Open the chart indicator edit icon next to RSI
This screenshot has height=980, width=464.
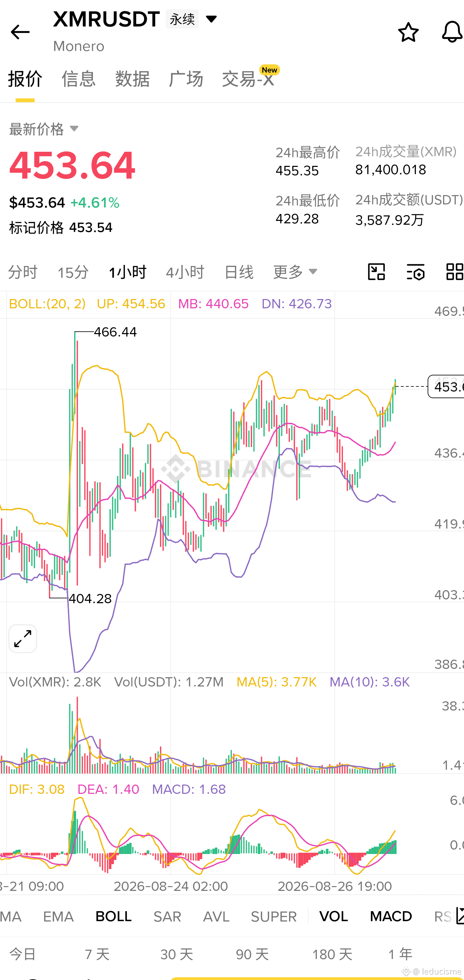[x=460, y=916]
